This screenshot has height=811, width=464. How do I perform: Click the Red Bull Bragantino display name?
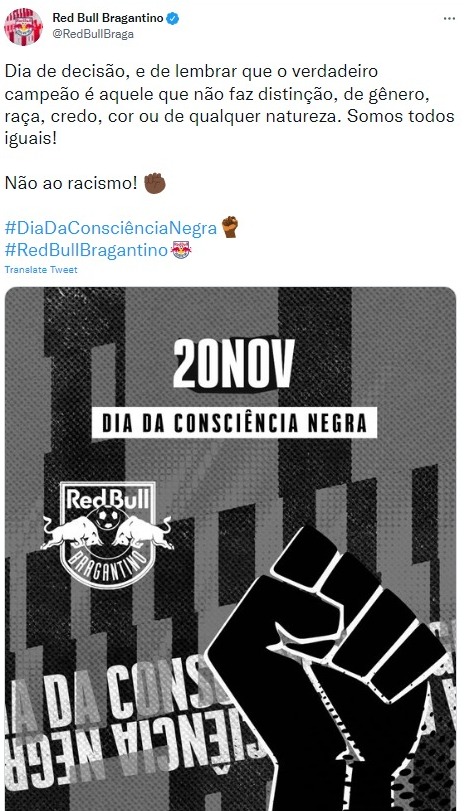click(x=108, y=18)
